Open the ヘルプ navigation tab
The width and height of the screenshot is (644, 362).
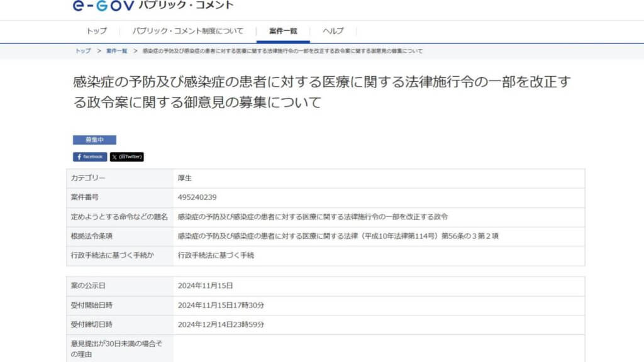333,31
